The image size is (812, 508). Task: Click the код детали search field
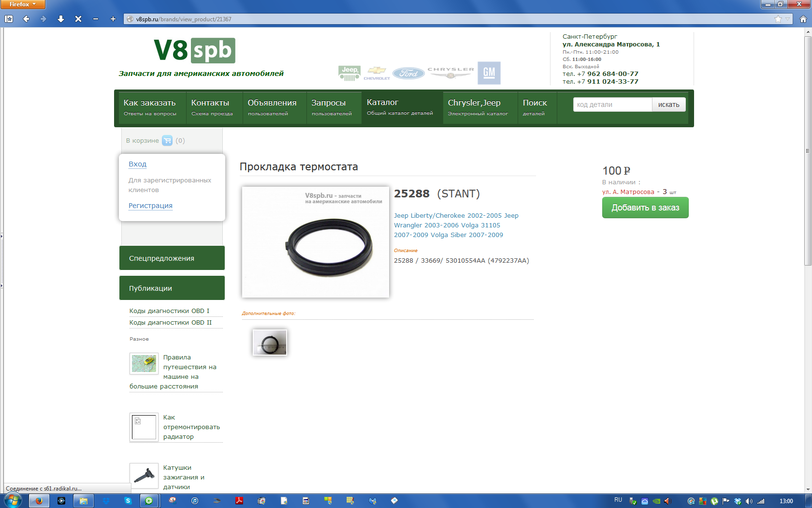[612, 105]
